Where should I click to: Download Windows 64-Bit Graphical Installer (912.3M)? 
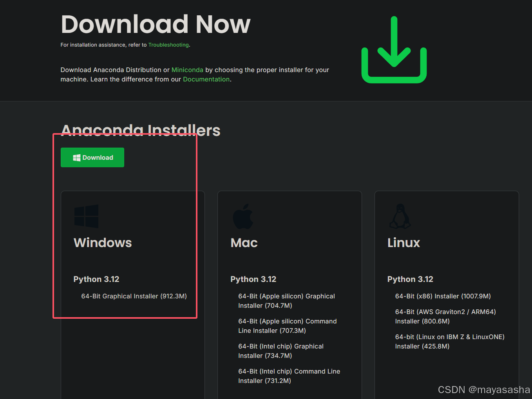pyautogui.click(x=134, y=296)
